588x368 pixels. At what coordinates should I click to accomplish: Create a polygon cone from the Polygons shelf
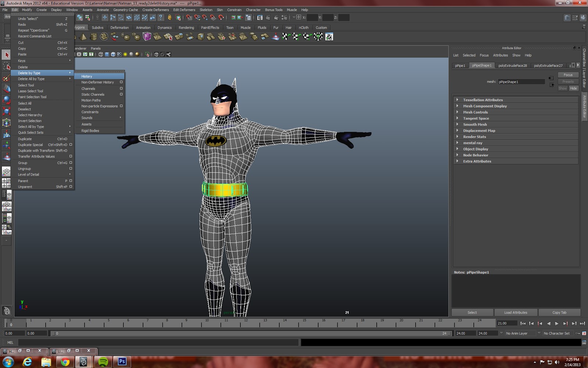pyautogui.click(x=83, y=36)
